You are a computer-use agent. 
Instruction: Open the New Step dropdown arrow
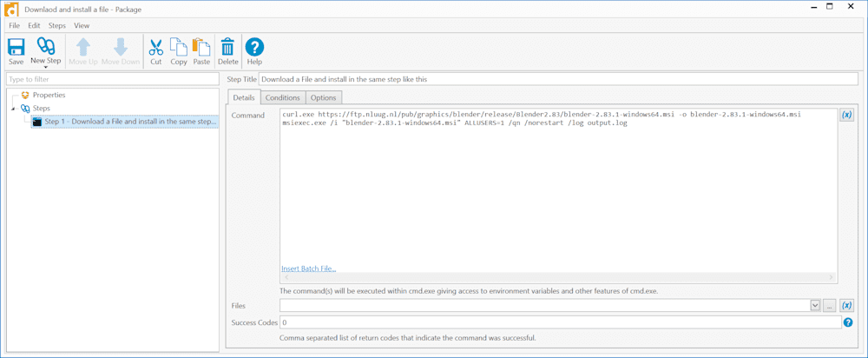(x=45, y=67)
